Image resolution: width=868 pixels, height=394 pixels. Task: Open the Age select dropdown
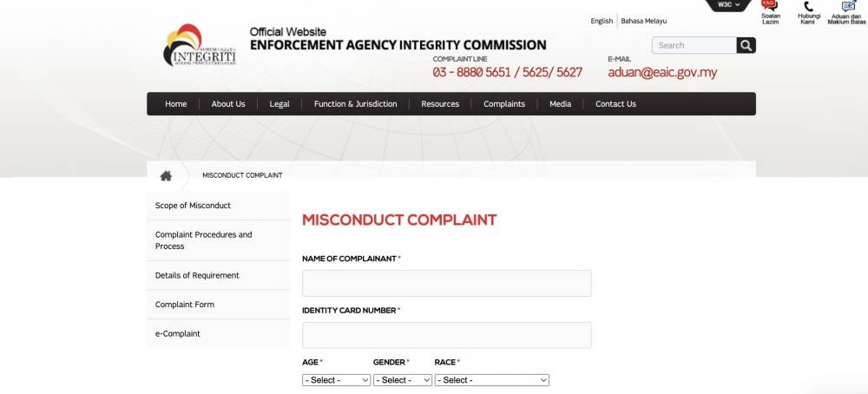coord(336,380)
